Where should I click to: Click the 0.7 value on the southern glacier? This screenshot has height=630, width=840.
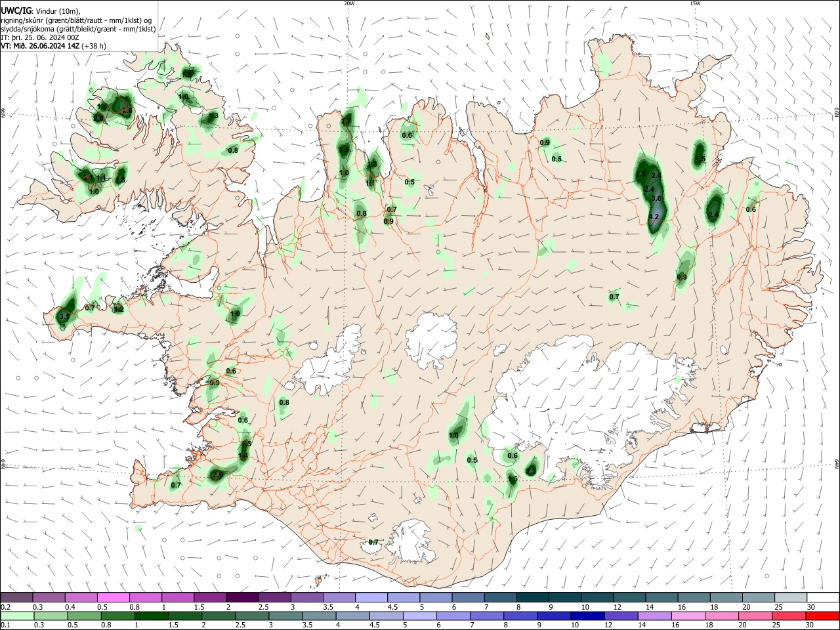point(373,542)
